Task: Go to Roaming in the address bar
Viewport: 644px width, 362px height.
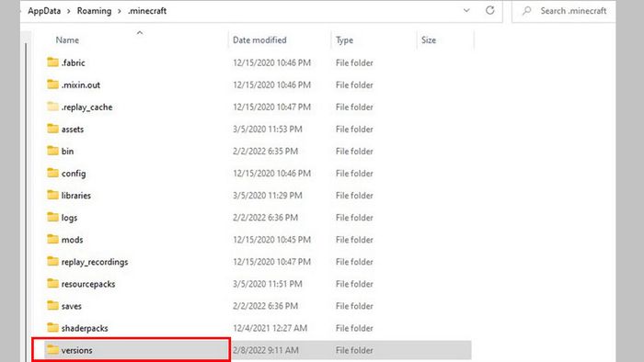Action: coord(94,11)
